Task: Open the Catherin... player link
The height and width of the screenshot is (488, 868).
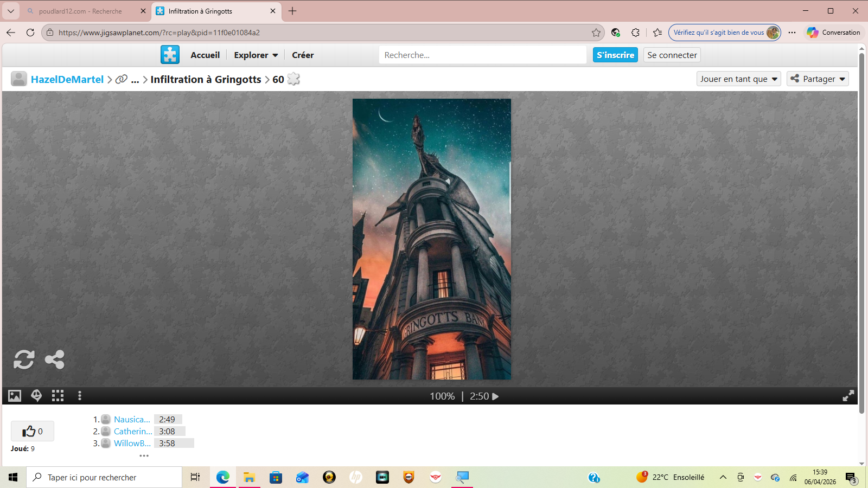Action: [x=133, y=431]
